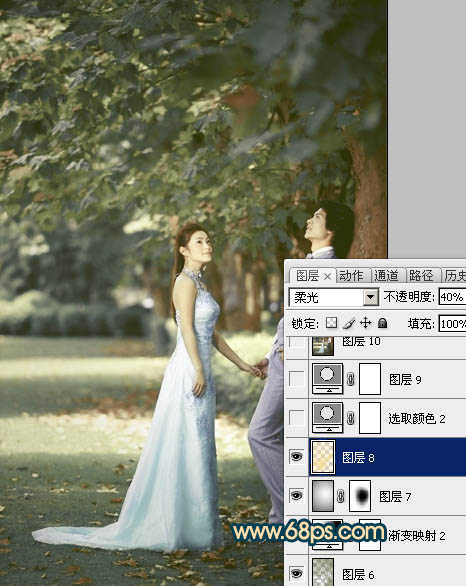Hide 图层 8 using eye icon

click(297, 457)
